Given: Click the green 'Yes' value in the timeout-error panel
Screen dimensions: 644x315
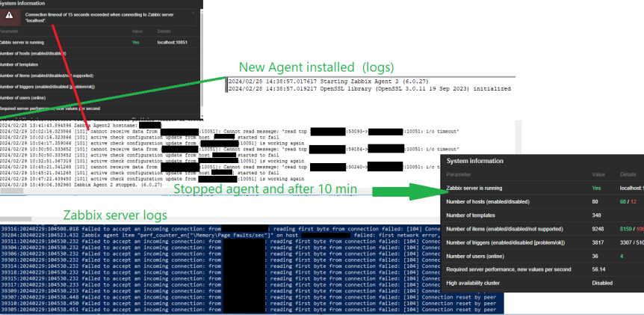Looking at the screenshot, I should click(x=135, y=43).
